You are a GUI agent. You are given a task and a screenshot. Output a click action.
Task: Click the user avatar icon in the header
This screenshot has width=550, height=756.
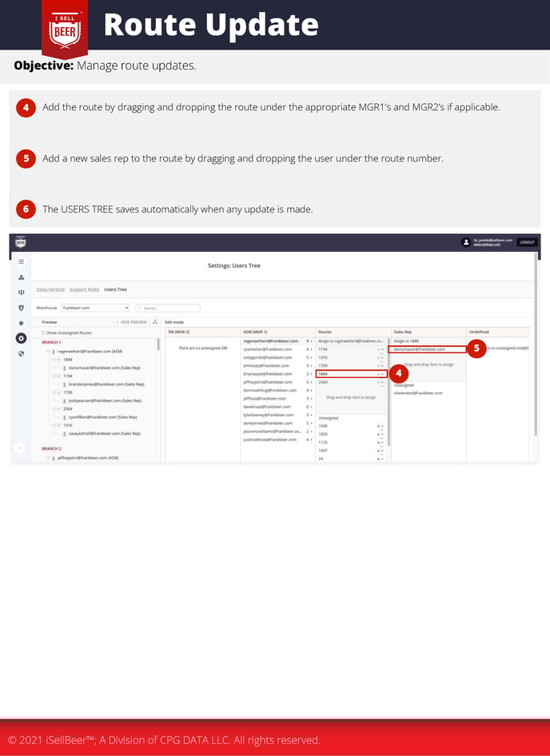coord(466,242)
